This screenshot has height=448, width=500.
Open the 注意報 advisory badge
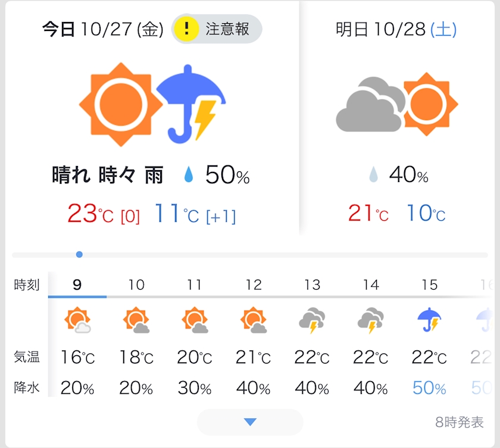pos(217,29)
